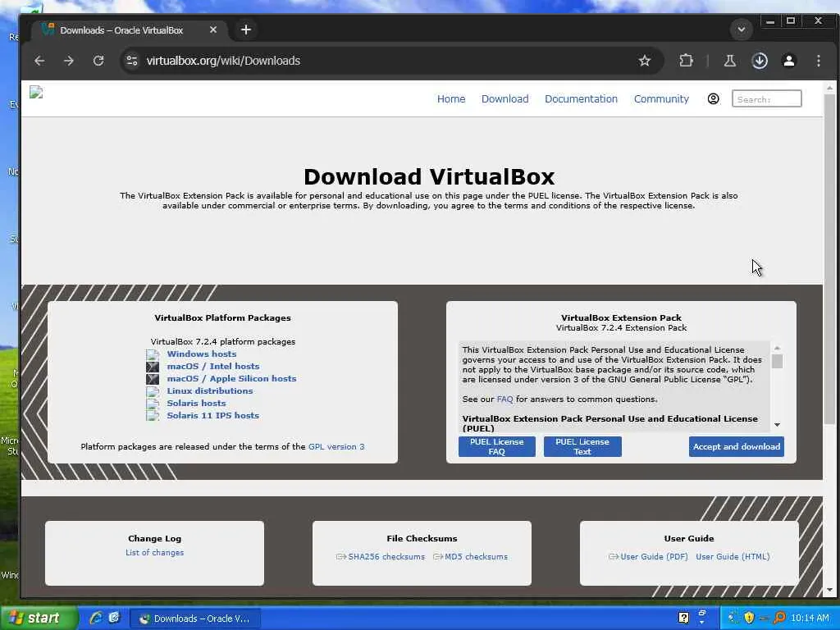This screenshot has width=840, height=630.
Task: Open the List of changes link
Action: pos(154,553)
